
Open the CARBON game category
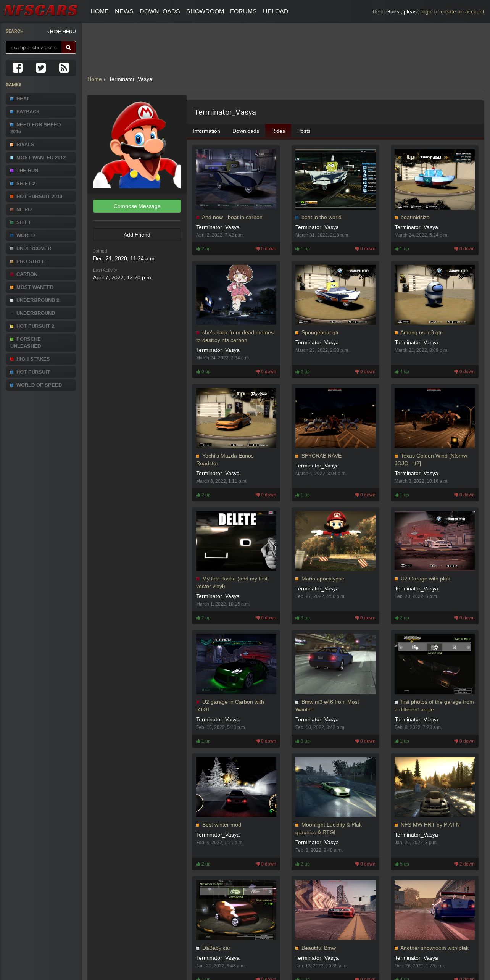[x=41, y=274]
